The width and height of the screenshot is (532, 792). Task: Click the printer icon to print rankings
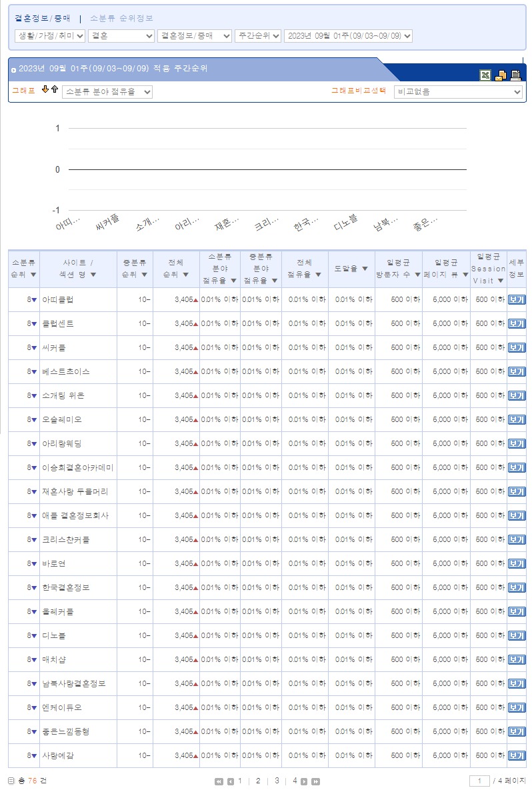pos(515,75)
